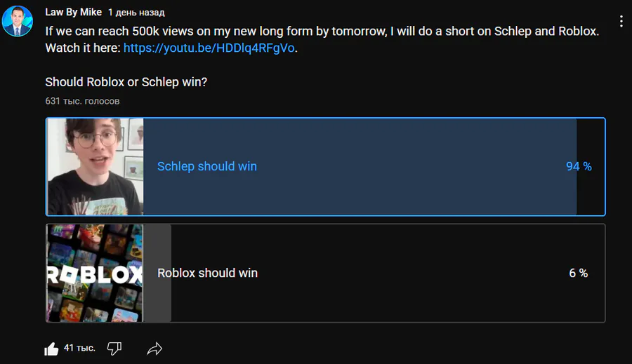Dislike the post with thumbs down icon
The width and height of the screenshot is (632, 364).
coord(114,349)
